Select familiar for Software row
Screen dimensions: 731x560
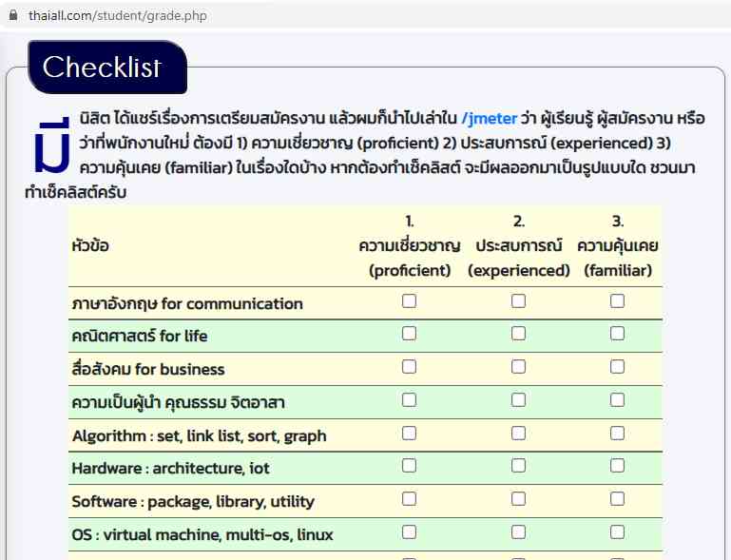pyautogui.click(x=618, y=499)
